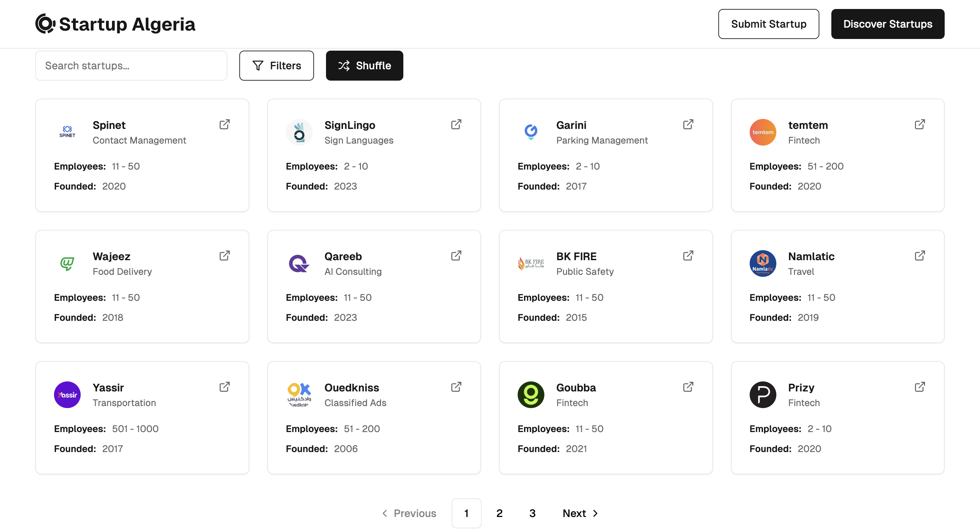Click the Garini logo

(x=531, y=132)
